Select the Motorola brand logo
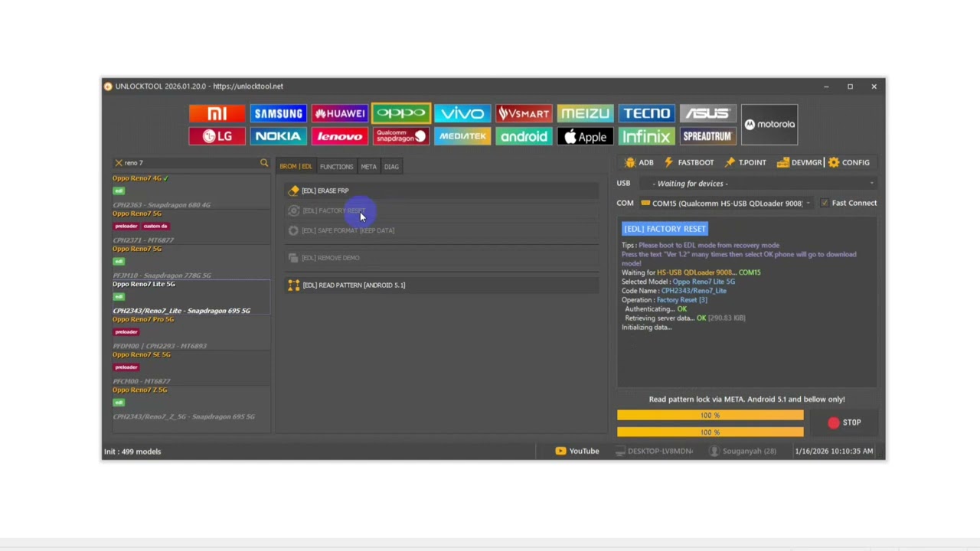The width and height of the screenshot is (980, 551). coord(769,125)
